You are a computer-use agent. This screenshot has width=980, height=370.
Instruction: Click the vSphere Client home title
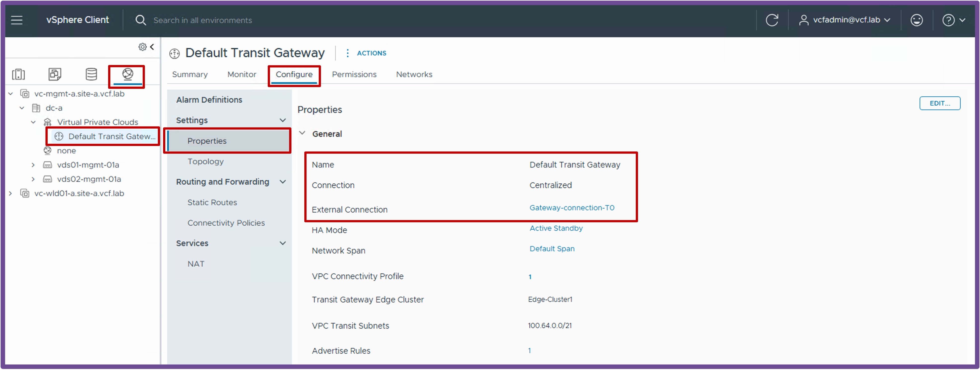click(78, 20)
